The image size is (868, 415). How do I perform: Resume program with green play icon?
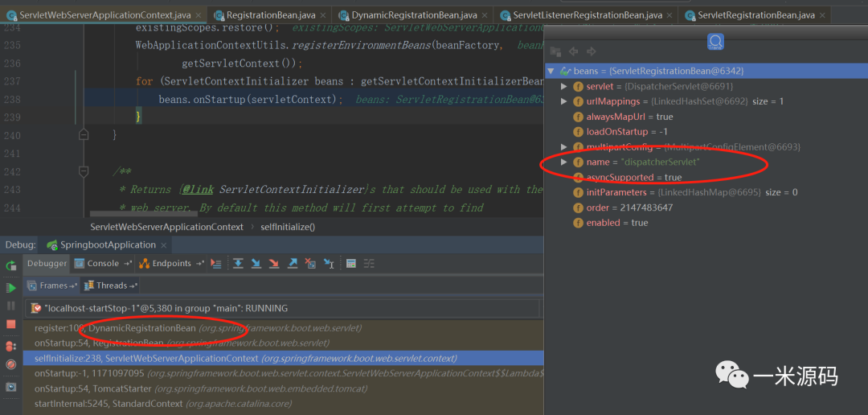pyautogui.click(x=11, y=287)
